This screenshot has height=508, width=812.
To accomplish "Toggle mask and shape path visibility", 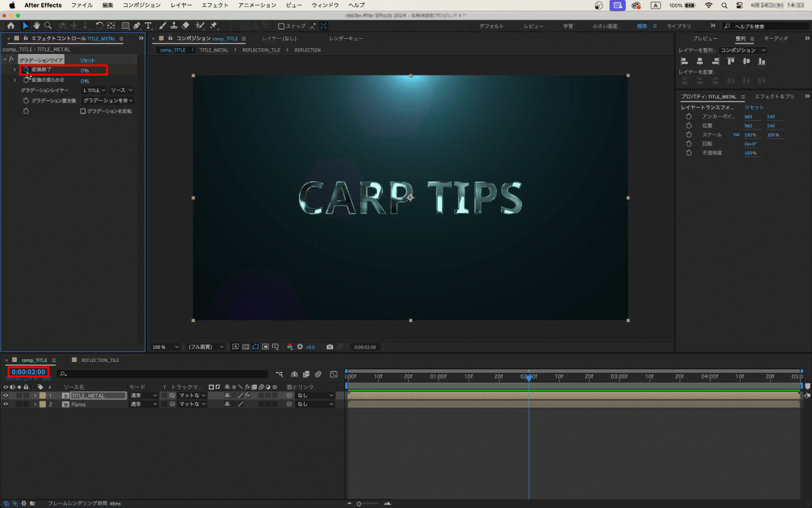I will click(256, 347).
